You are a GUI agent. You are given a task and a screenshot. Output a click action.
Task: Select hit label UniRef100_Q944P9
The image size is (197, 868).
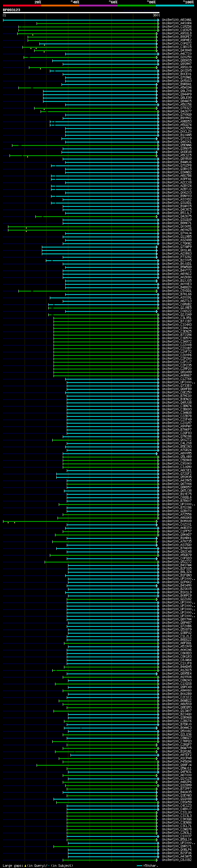(176, 94)
